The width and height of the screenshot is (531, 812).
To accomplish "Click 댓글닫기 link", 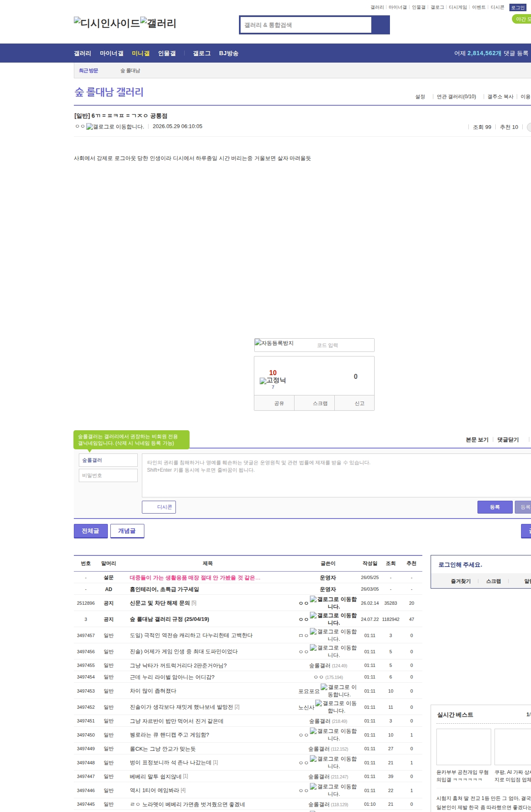I will (x=508, y=440).
